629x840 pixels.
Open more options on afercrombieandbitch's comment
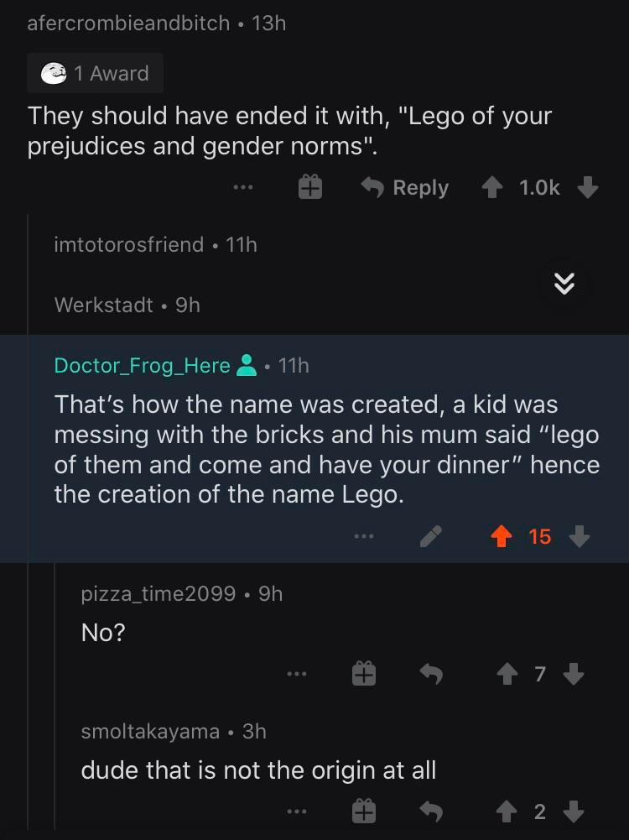243,187
